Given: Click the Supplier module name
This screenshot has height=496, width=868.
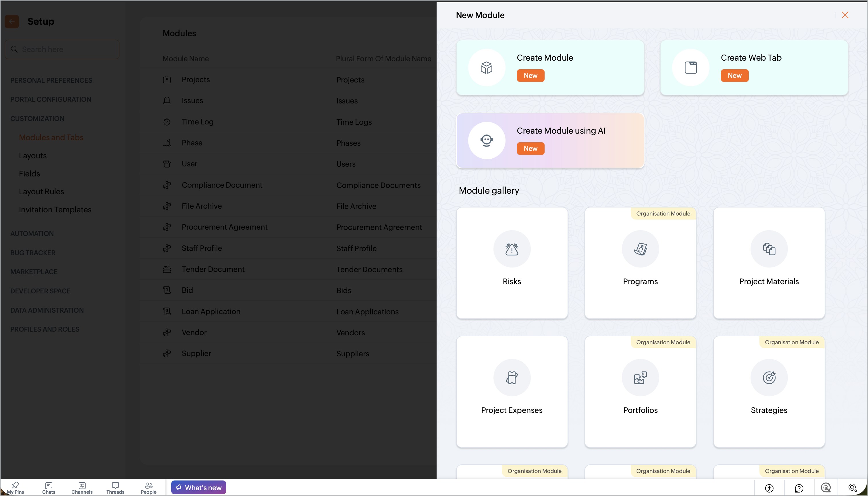Looking at the screenshot, I should pyautogui.click(x=196, y=353).
